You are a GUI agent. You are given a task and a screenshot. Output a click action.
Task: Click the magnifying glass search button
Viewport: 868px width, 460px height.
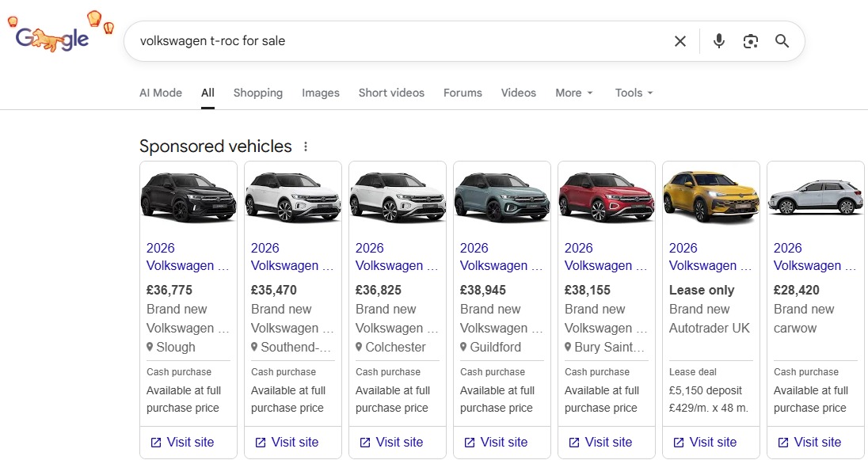[x=782, y=41]
